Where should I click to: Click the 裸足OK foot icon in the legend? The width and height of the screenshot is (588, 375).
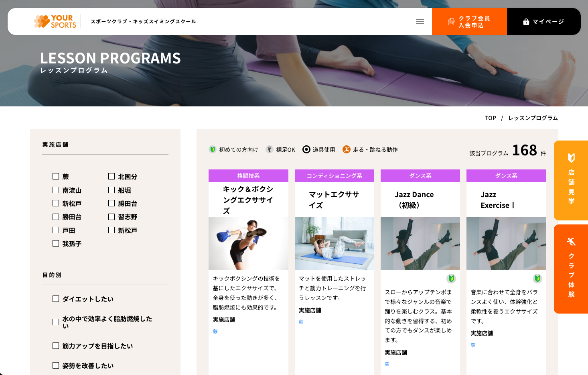coord(270,149)
